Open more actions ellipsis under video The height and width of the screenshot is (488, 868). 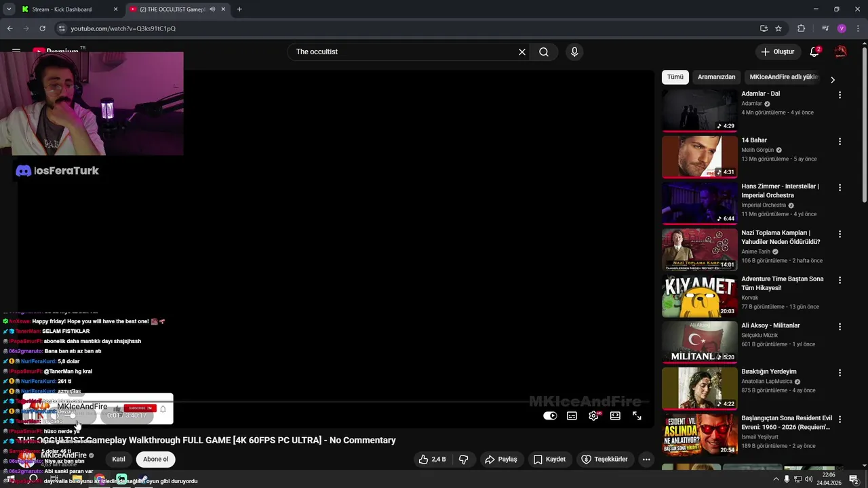point(646,459)
